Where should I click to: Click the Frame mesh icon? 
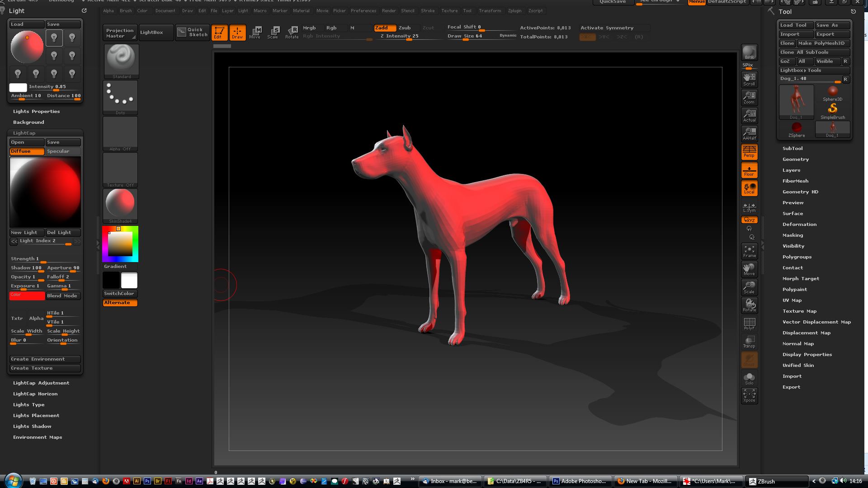click(749, 251)
